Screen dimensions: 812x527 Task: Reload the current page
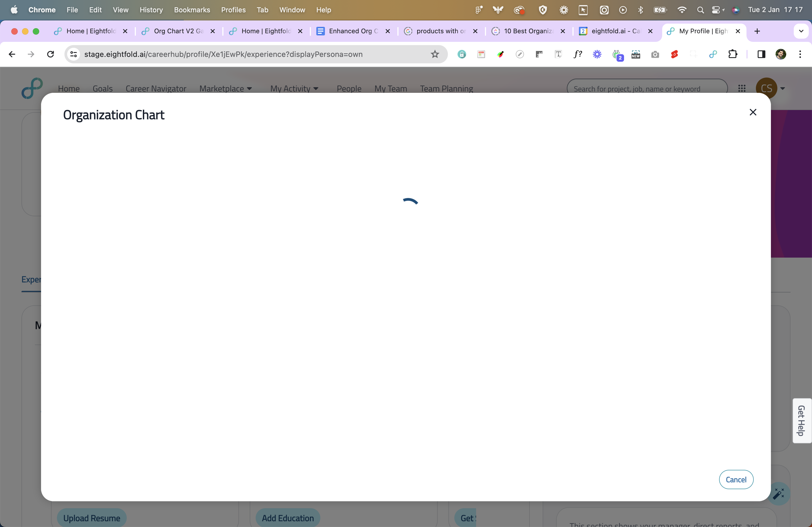point(50,54)
